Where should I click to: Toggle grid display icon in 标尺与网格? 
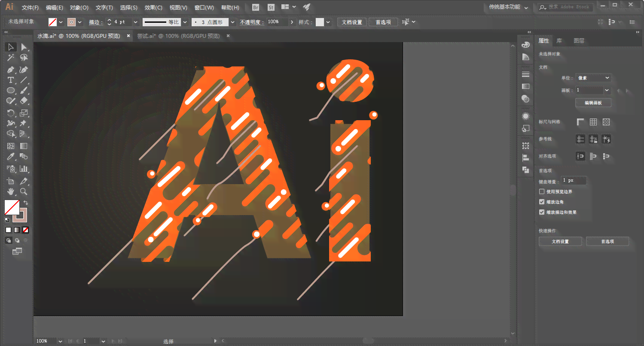point(593,122)
